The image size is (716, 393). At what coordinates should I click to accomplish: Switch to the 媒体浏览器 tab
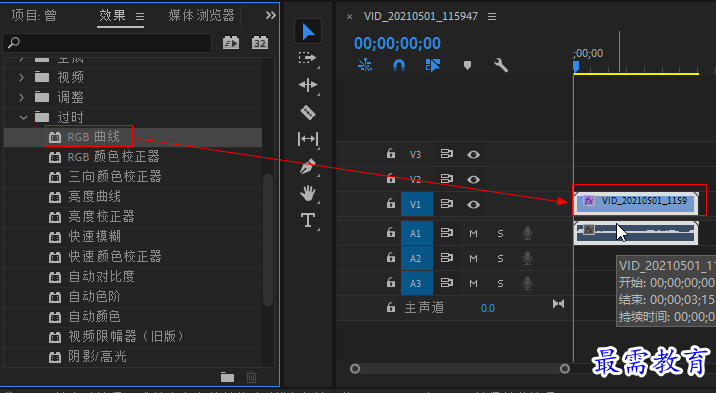click(201, 16)
